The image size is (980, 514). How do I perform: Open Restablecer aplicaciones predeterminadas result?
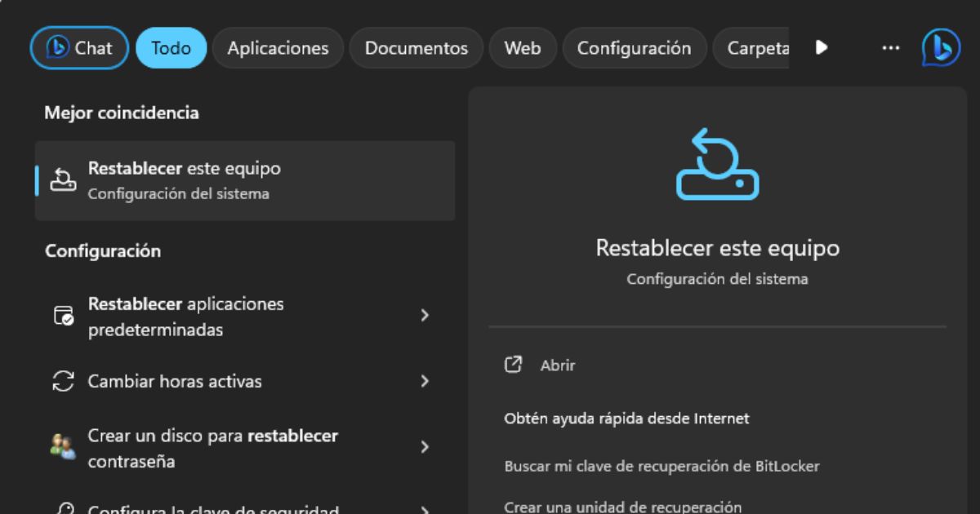click(x=245, y=317)
